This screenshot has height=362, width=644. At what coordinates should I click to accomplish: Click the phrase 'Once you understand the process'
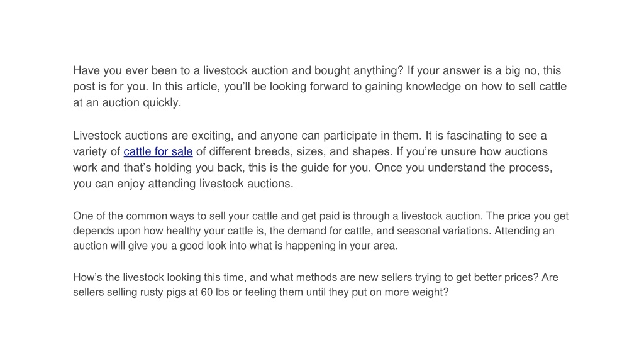(x=464, y=167)
